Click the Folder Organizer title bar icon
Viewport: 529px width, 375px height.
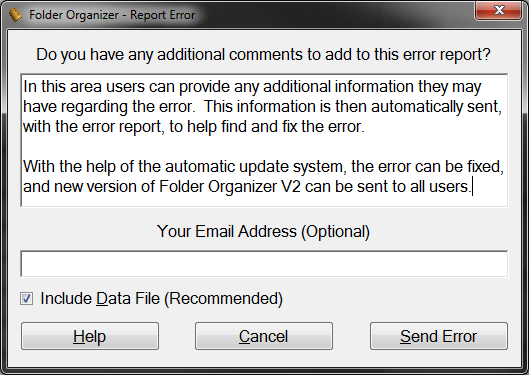click(x=16, y=15)
